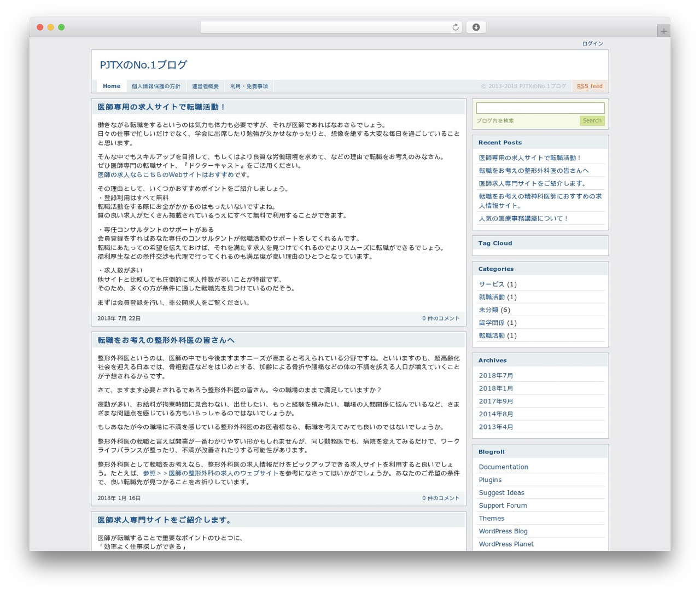Focus the browser address bar
Viewport: 700px width, 593px height.
[x=331, y=27]
